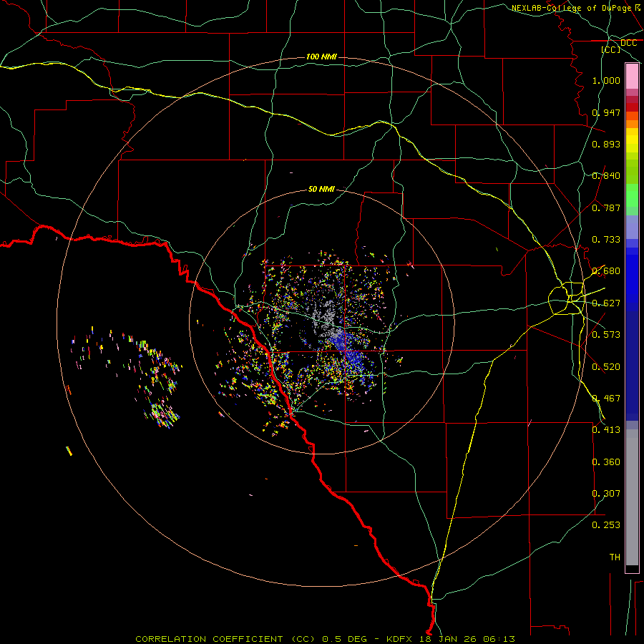This screenshot has height=644, width=644.
Task: Click the 0.787 scale value
Action: [x=606, y=208]
